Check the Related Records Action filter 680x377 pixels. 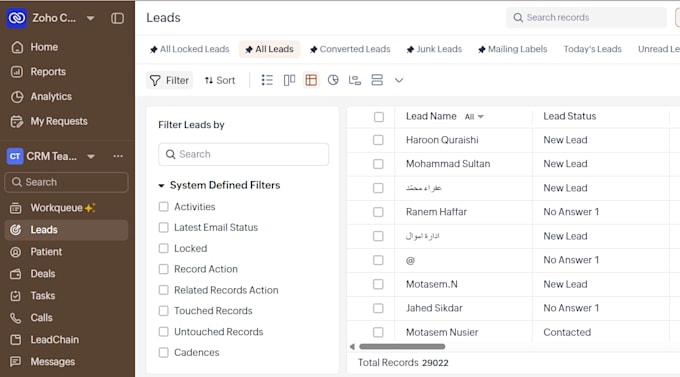click(163, 290)
